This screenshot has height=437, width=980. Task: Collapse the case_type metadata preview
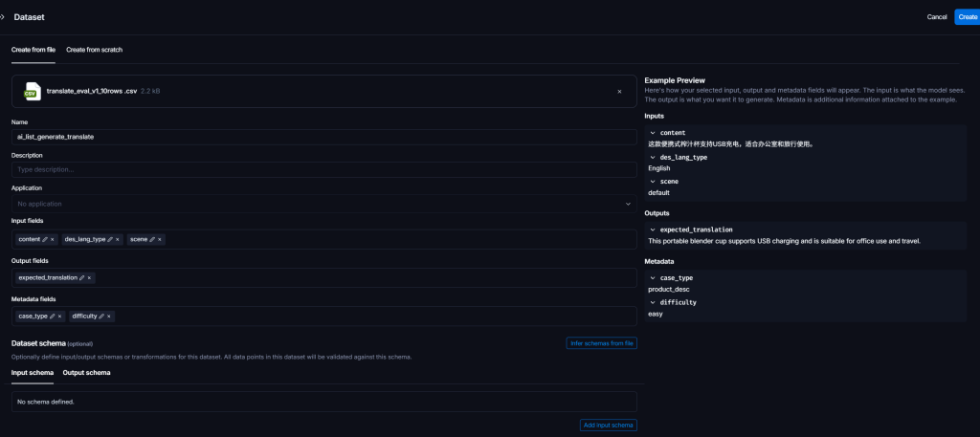(653, 278)
